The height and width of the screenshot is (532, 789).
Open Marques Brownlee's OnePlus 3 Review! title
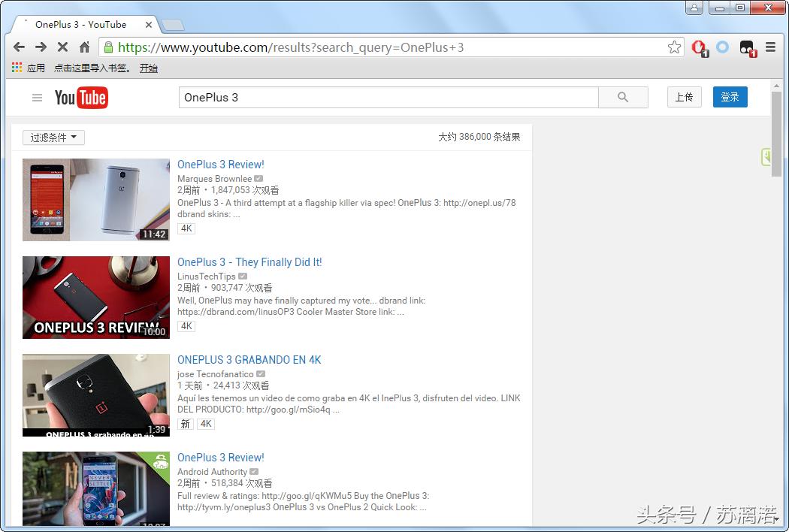click(x=220, y=165)
